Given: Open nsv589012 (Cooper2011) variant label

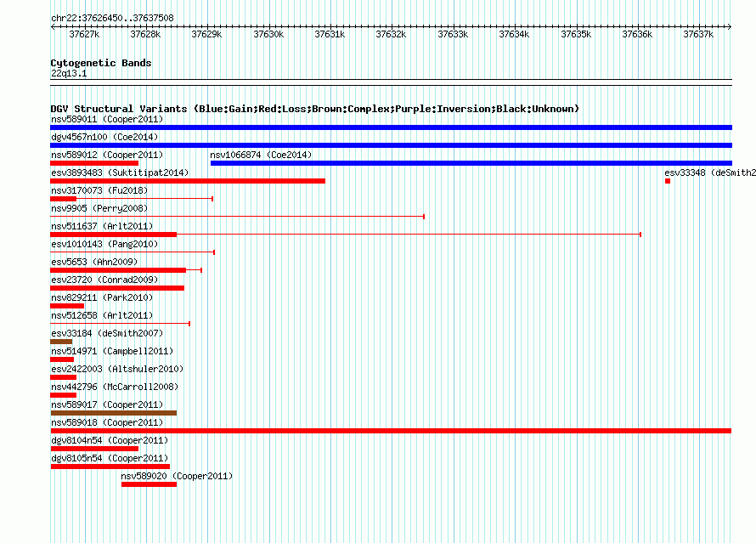Looking at the screenshot, I should pyautogui.click(x=107, y=155).
